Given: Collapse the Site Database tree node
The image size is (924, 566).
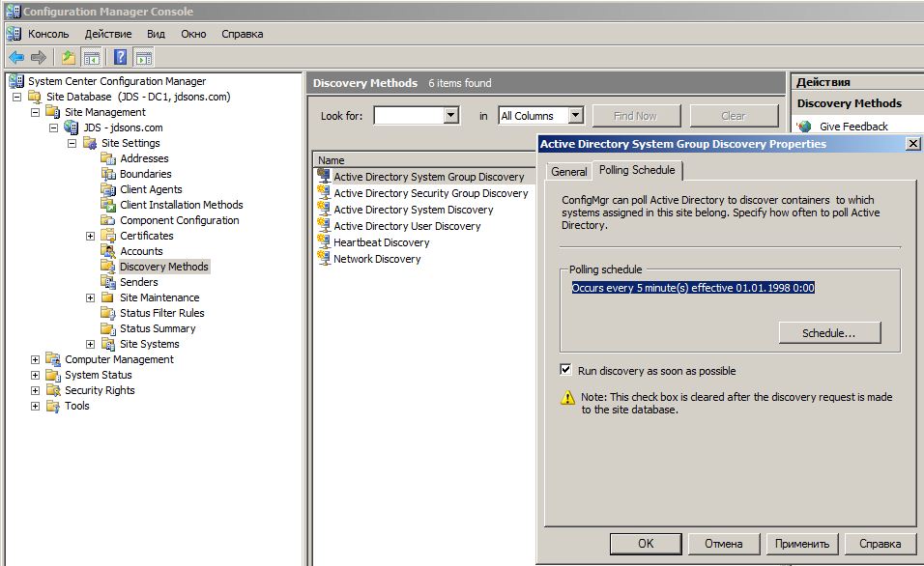Looking at the screenshot, I should pyautogui.click(x=17, y=97).
